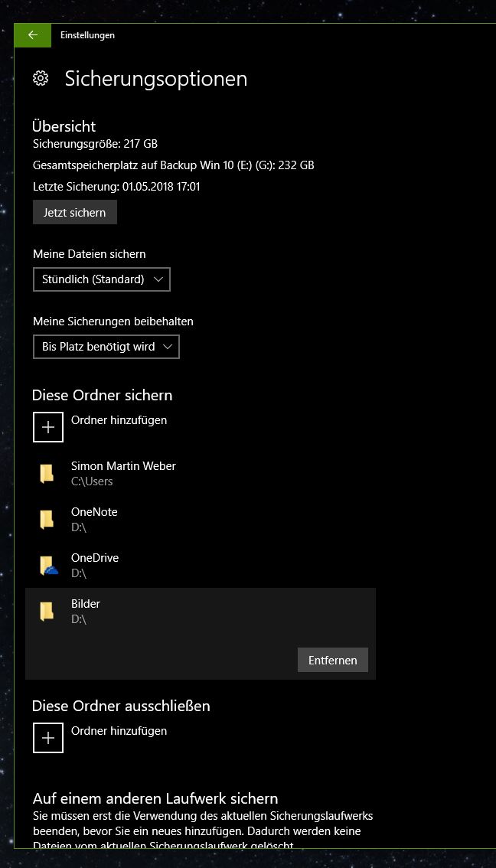The height and width of the screenshot is (868, 496).
Task: Click plus icon under Diese Ordner sichern
Action: pos(48,427)
